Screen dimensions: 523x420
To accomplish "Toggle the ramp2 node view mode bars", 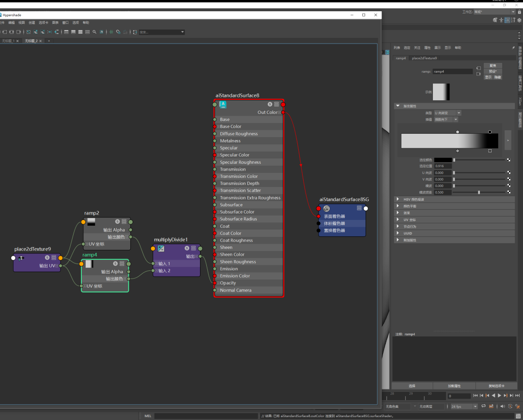I will click(x=124, y=221).
